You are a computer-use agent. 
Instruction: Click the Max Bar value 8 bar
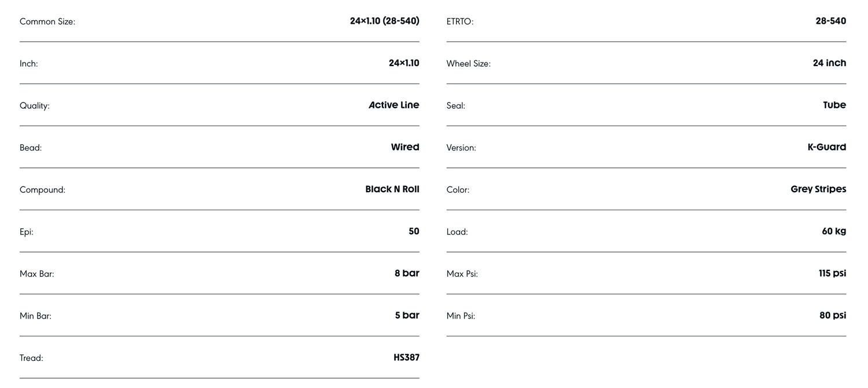[x=407, y=273]
